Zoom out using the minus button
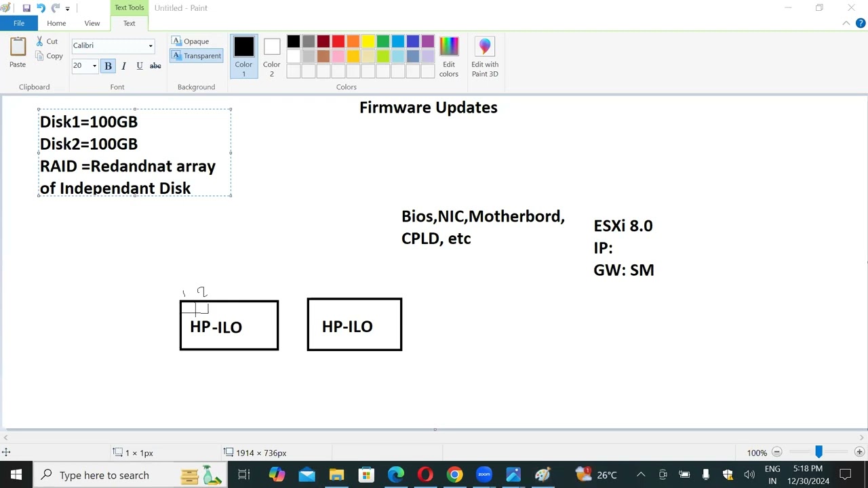 pyautogui.click(x=777, y=452)
